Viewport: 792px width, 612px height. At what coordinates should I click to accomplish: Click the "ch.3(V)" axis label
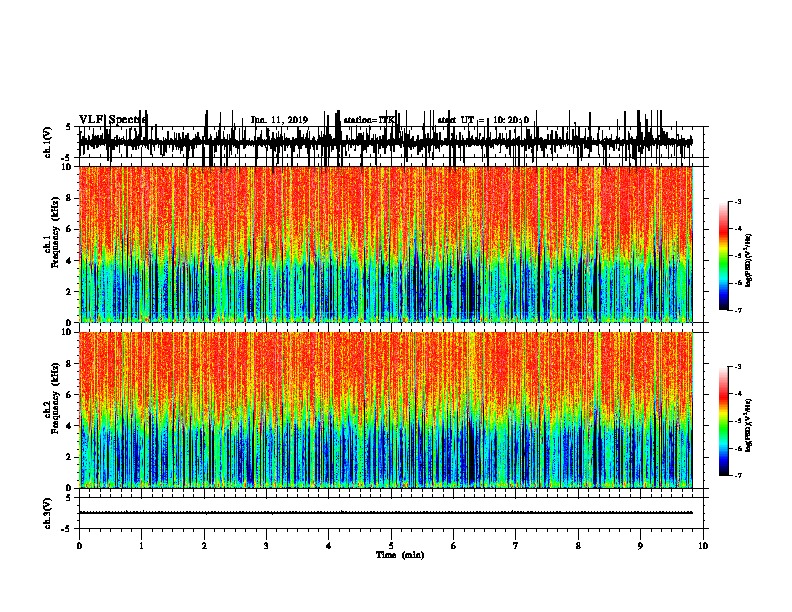pos(48,513)
